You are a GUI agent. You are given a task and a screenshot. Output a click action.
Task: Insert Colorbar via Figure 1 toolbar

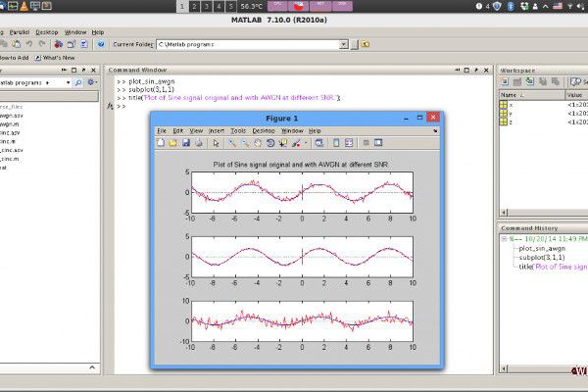click(336, 143)
